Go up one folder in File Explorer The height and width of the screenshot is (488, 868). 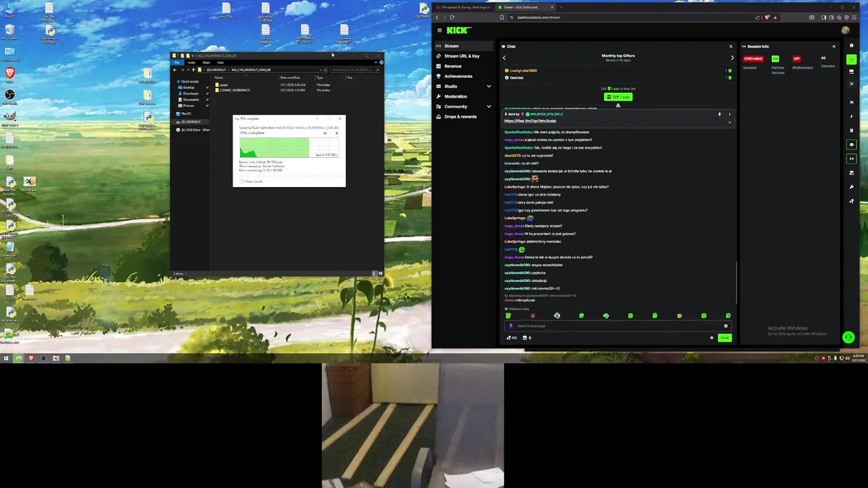point(193,70)
